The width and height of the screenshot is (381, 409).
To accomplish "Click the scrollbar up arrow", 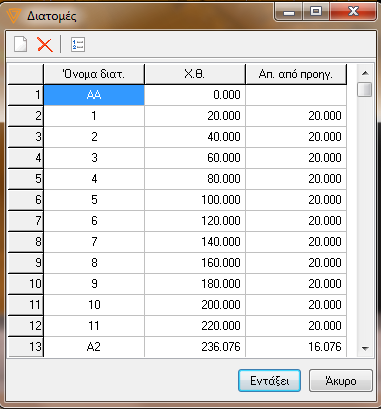I will [x=365, y=73].
